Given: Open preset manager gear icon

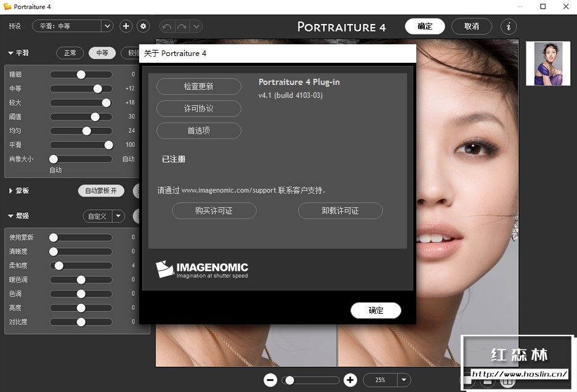Looking at the screenshot, I should point(143,26).
